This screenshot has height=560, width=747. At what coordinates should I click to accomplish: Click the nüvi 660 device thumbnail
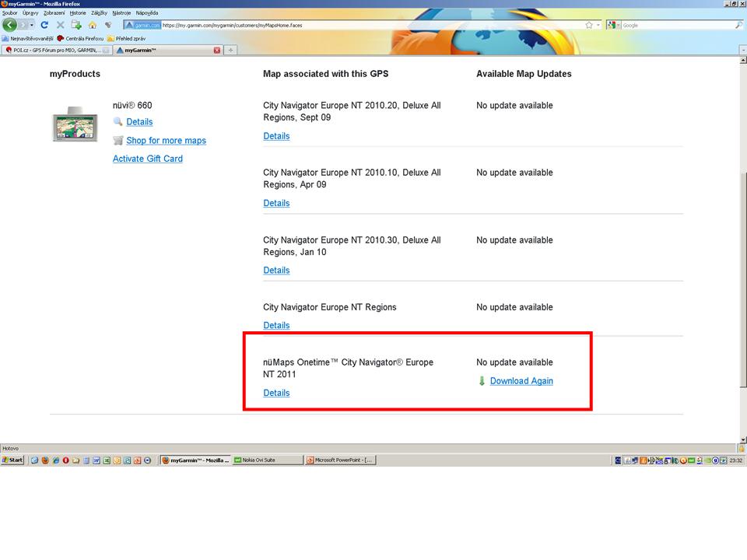(x=75, y=124)
